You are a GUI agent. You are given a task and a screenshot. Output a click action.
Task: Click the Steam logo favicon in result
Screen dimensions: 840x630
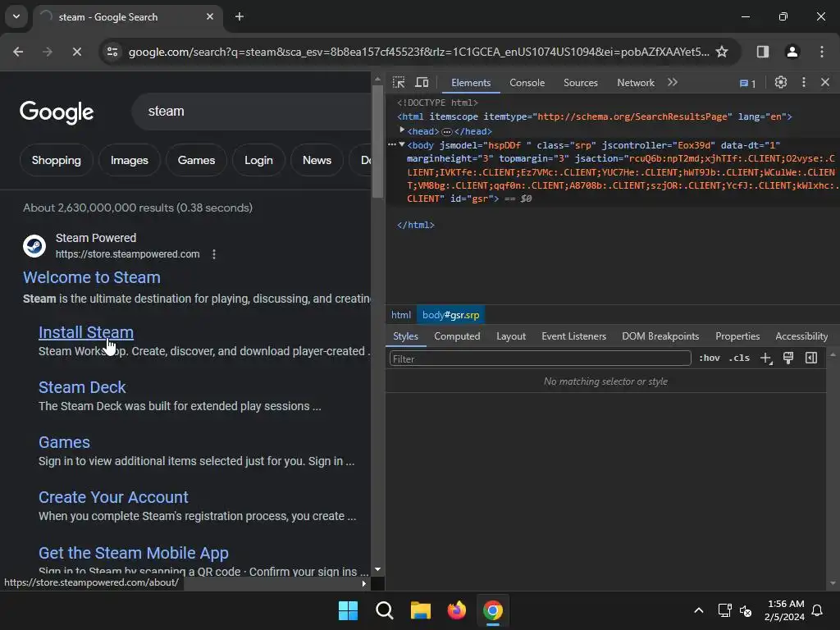[34, 246]
